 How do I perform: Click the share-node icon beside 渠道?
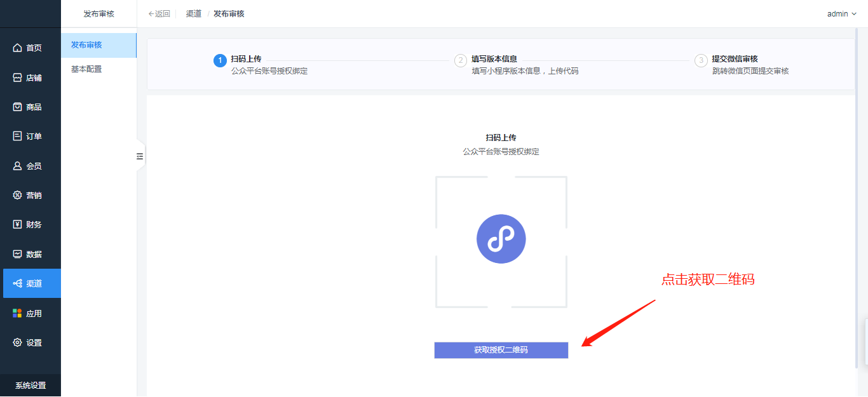click(18, 283)
